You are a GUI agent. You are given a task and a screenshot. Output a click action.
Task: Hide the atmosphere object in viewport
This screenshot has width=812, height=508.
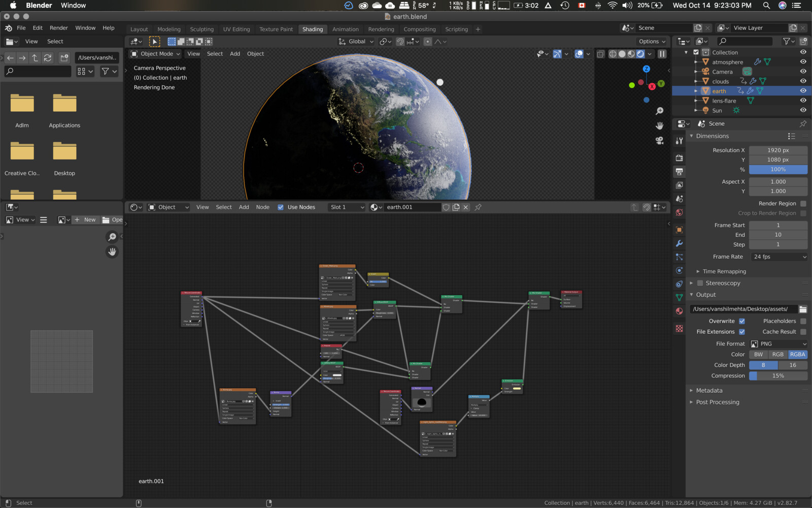[803, 62]
